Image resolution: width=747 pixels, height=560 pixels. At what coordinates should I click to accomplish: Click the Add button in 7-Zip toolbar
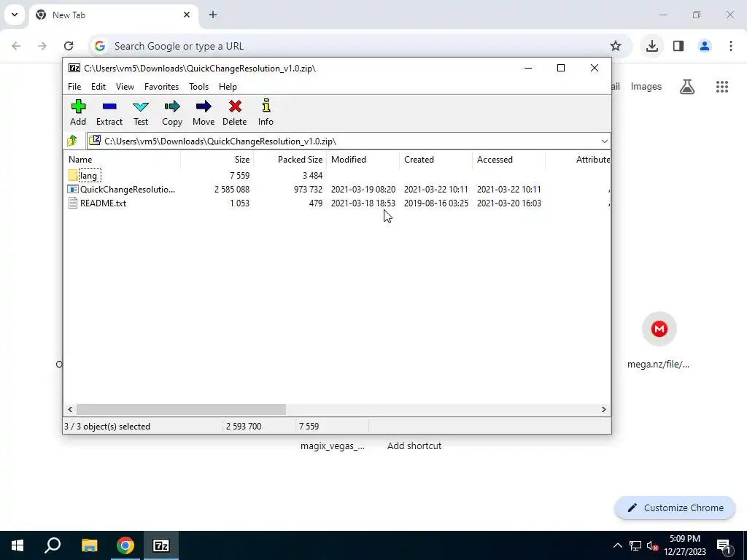click(78, 112)
